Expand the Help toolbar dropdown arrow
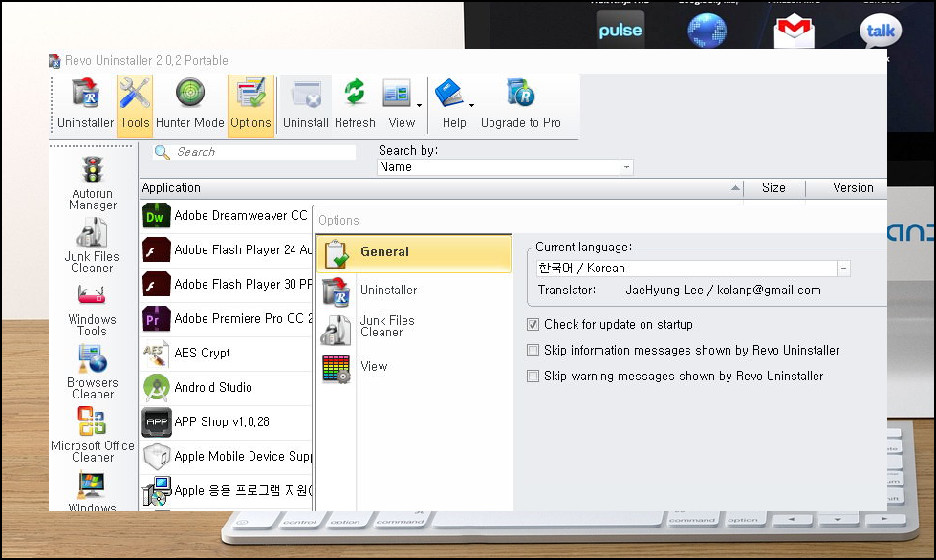This screenshot has width=936, height=560. click(471, 105)
